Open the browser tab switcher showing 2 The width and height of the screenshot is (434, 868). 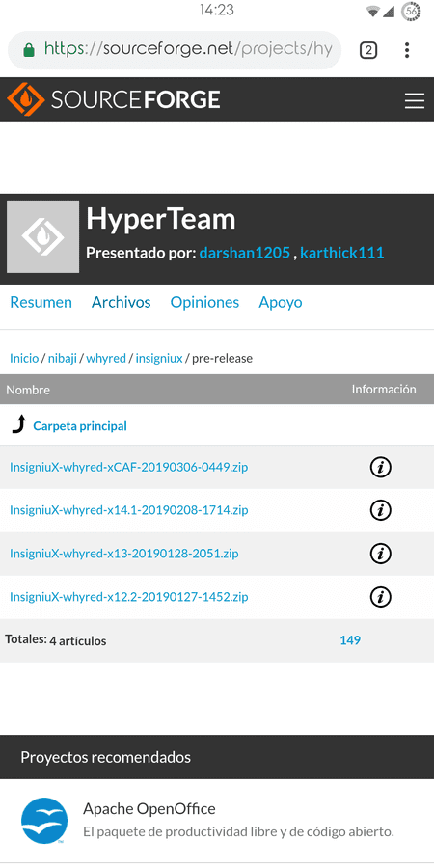[x=368, y=50]
